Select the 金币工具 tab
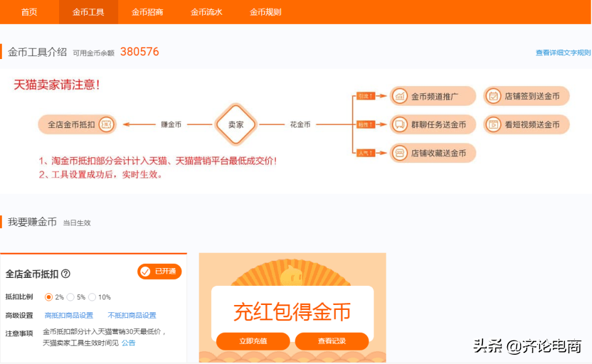This screenshot has height=364, width=592. tap(89, 12)
